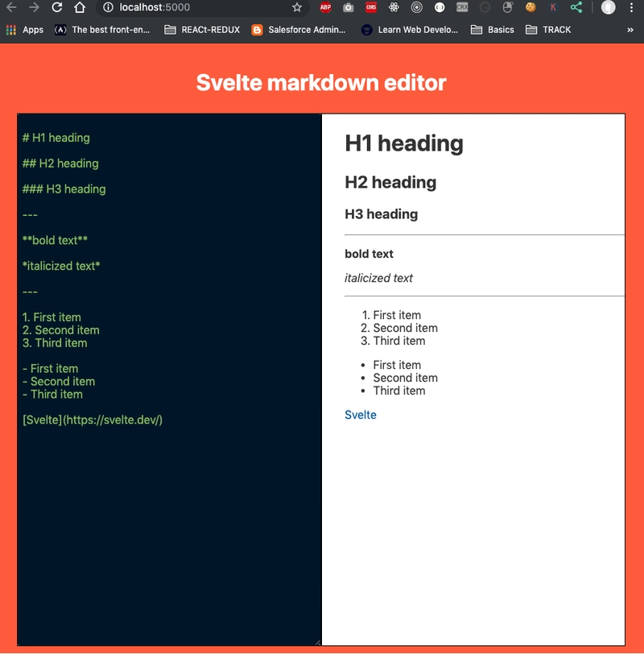Open the Salesforce Admin bookmark
The width and height of the screenshot is (644, 654).
299,30
